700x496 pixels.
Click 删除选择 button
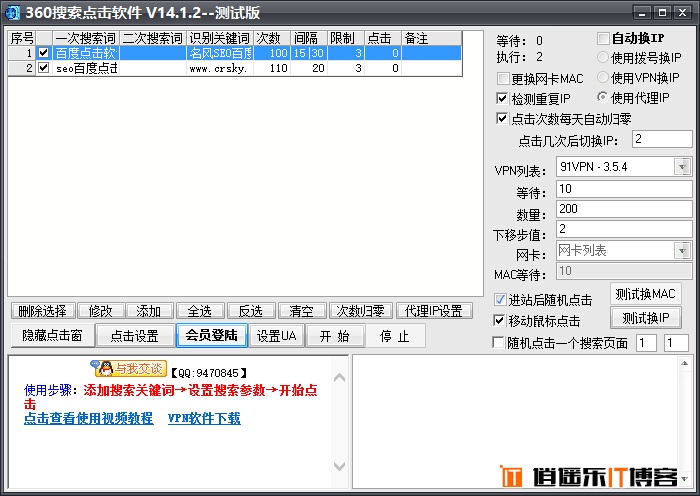tap(43, 311)
